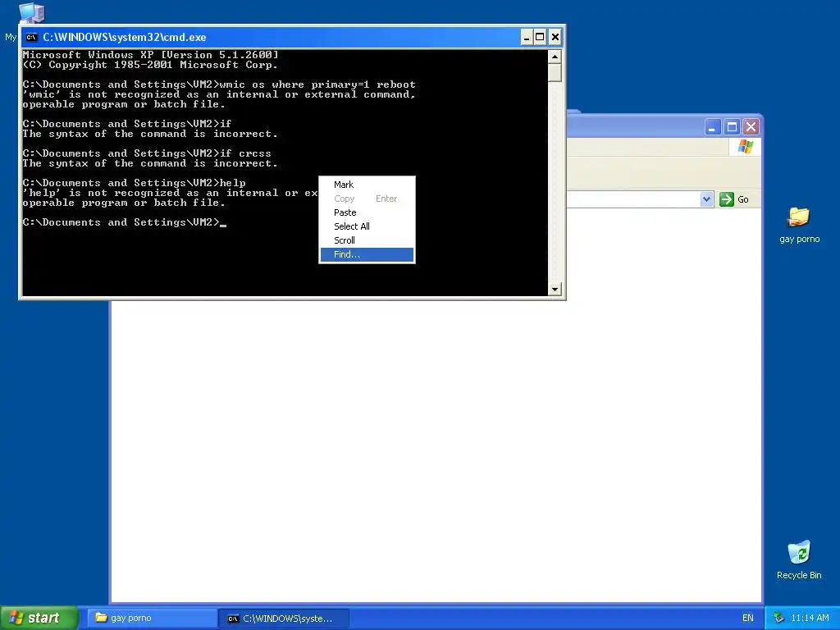
Task: Click the Windows flag logo in Explorer
Action: (745, 147)
